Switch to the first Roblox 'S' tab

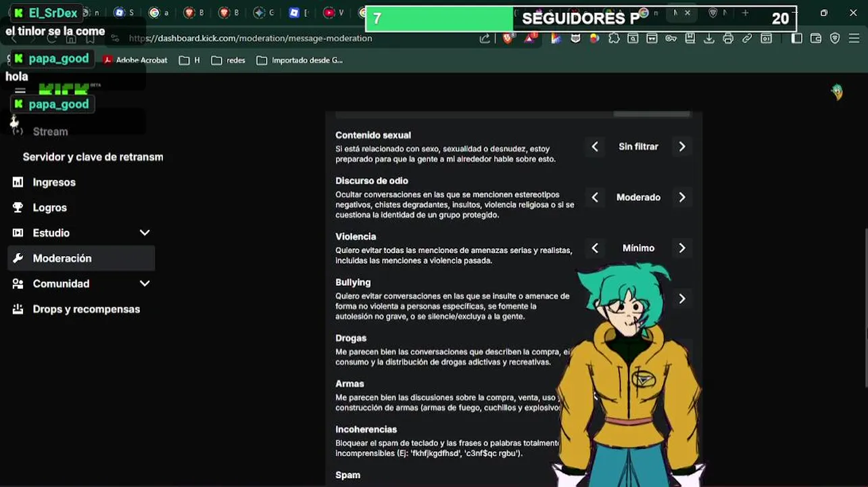tap(124, 13)
